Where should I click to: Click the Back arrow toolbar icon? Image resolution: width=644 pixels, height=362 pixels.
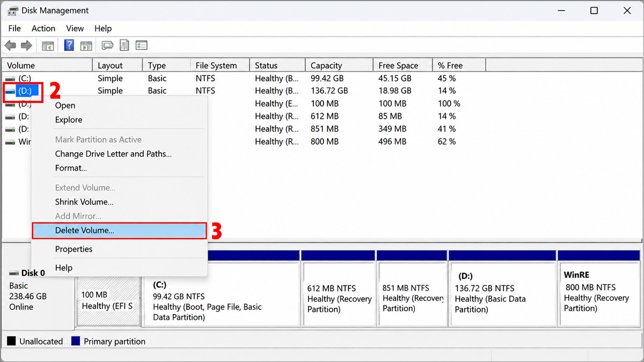[x=10, y=46]
